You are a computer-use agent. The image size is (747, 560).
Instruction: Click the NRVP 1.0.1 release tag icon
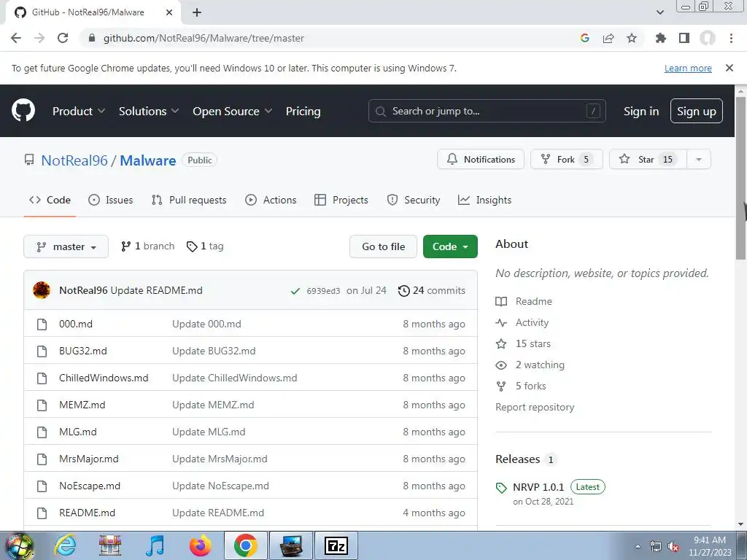click(501, 488)
